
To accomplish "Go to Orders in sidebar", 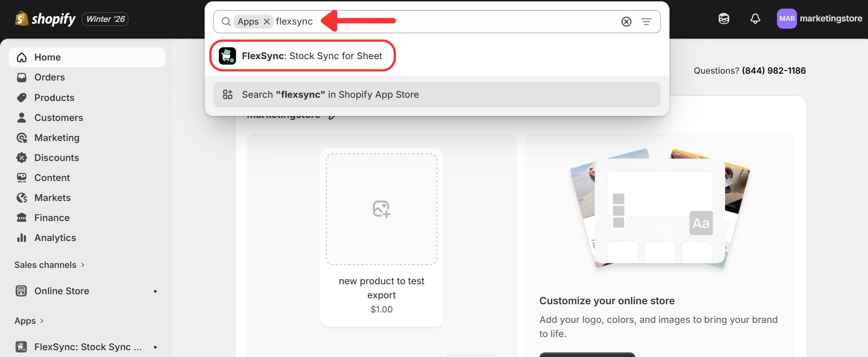I will coord(50,77).
